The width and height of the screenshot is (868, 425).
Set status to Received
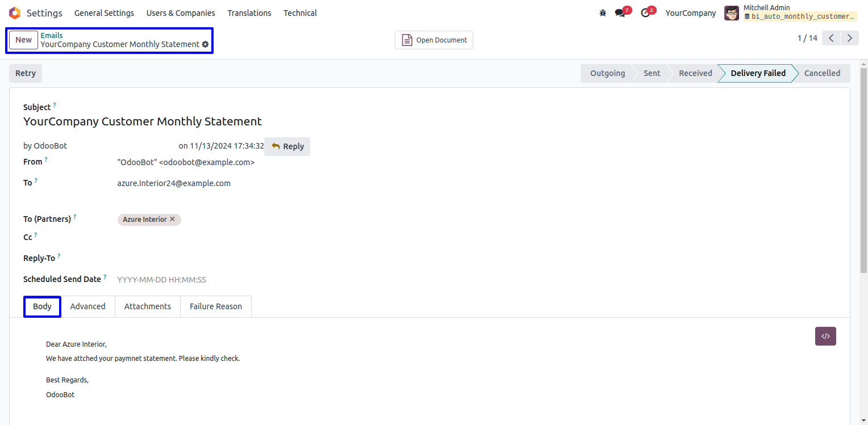(x=695, y=73)
